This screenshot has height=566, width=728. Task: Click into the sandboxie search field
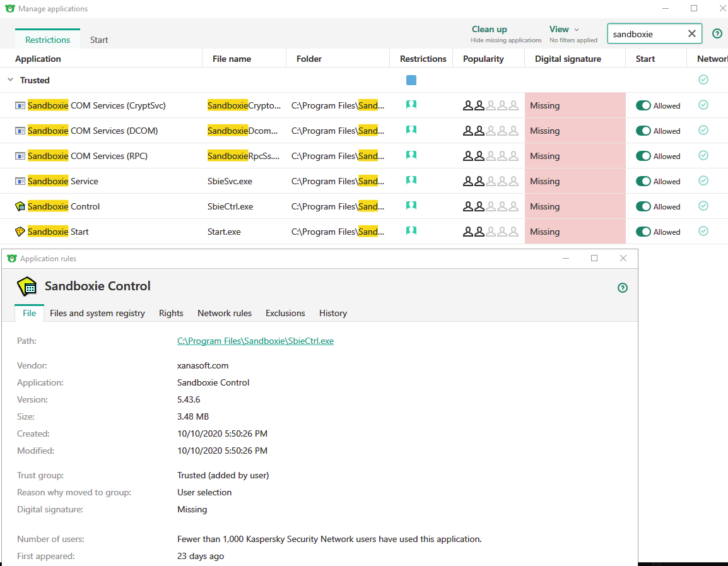point(647,34)
